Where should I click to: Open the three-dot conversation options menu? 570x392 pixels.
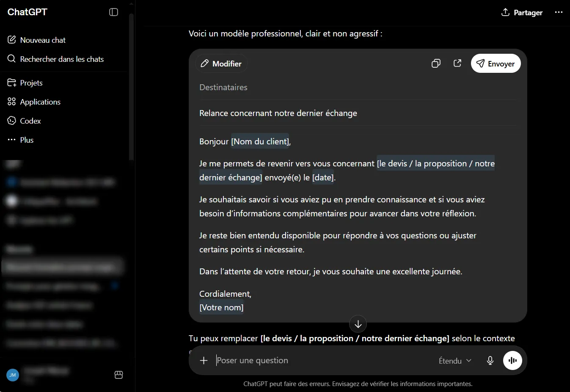(559, 12)
